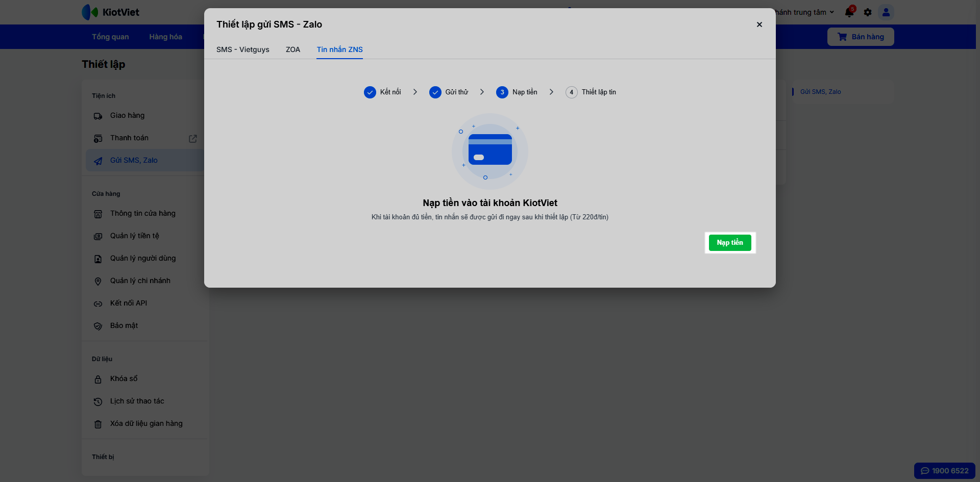Click the Thiết lập tin step label
The width and height of the screenshot is (980, 482).
[599, 92]
